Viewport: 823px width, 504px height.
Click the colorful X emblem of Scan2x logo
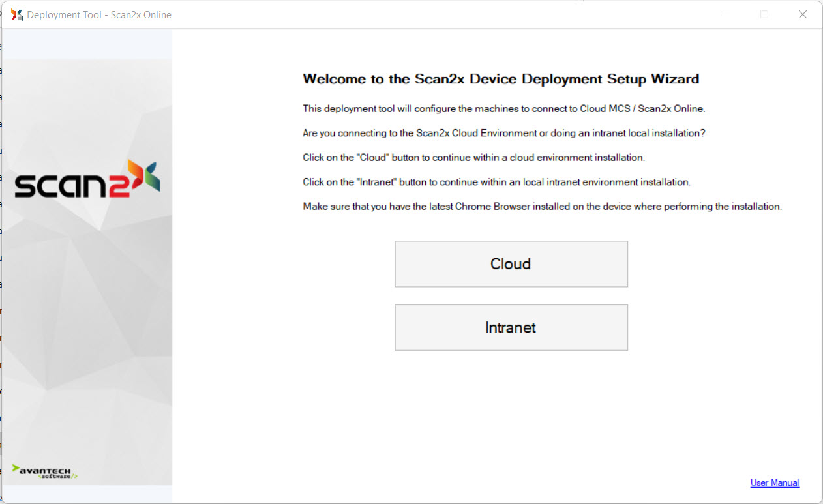click(x=144, y=175)
